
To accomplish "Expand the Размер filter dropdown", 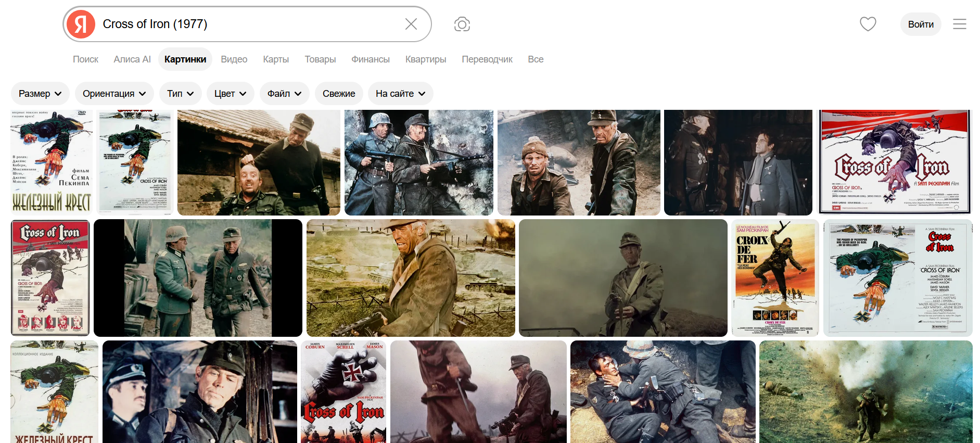I will 40,94.
